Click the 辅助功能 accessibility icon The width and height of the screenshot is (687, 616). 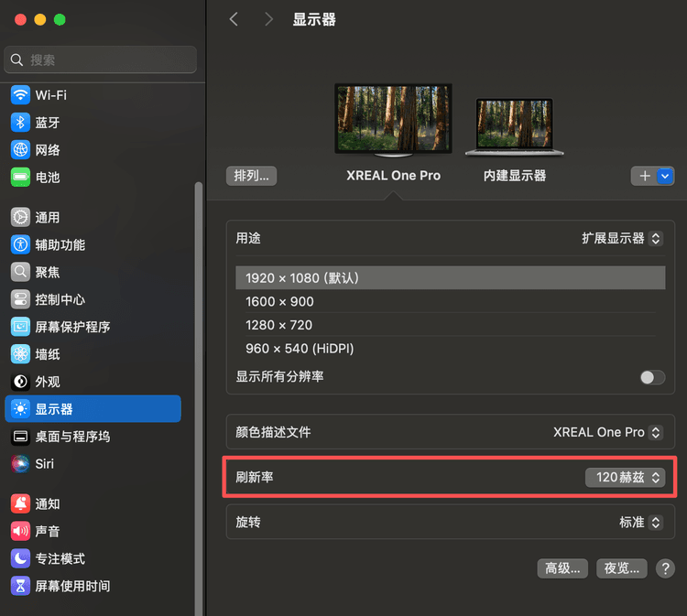pyautogui.click(x=20, y=244)
